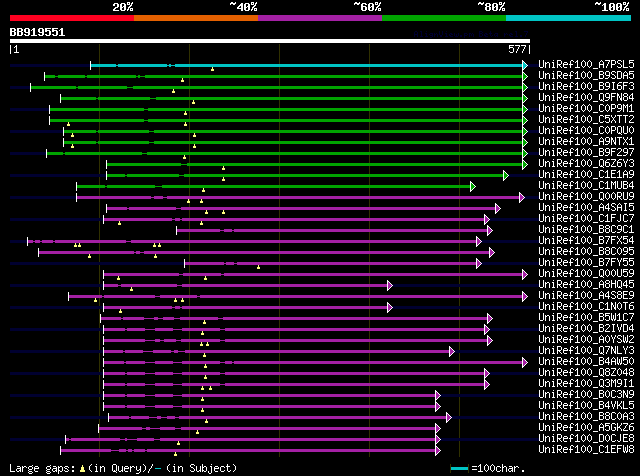Click the 577 query end position
The width and height of the screenshot is (640, 476).
pos(517,49)
